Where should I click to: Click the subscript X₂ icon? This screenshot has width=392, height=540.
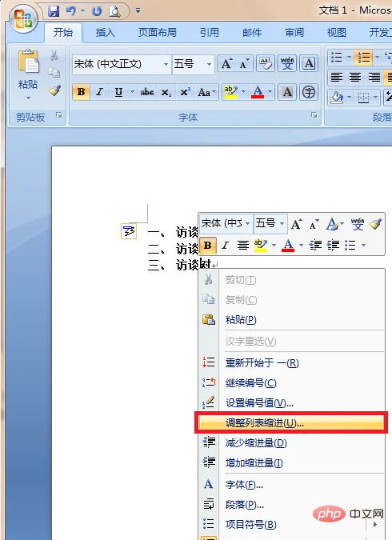pos(166,92)
